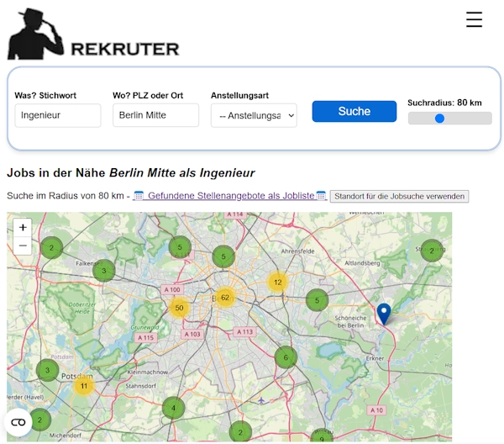
Task: Click the 'Anstellungsart' label
Action: (239, 96)
